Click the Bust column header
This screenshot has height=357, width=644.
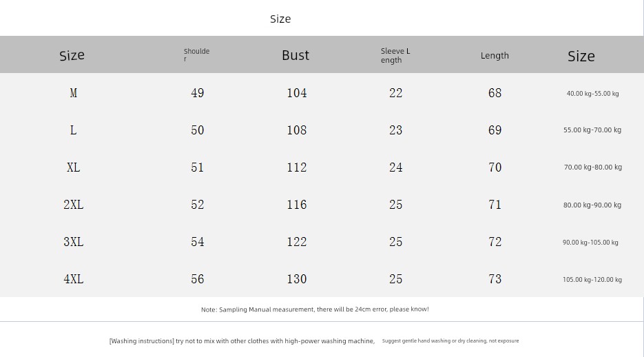[295, 55]
